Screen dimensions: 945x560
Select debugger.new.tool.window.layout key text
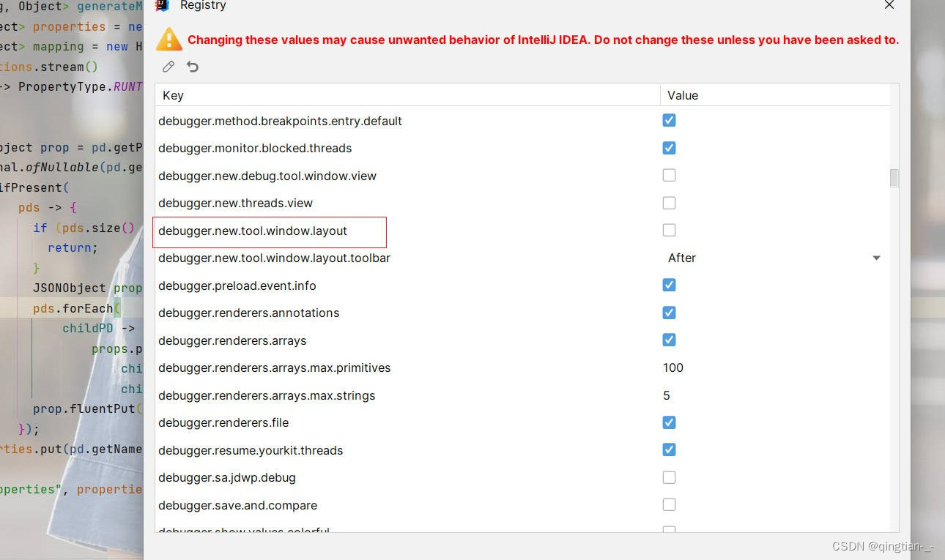tap(253, 231)
